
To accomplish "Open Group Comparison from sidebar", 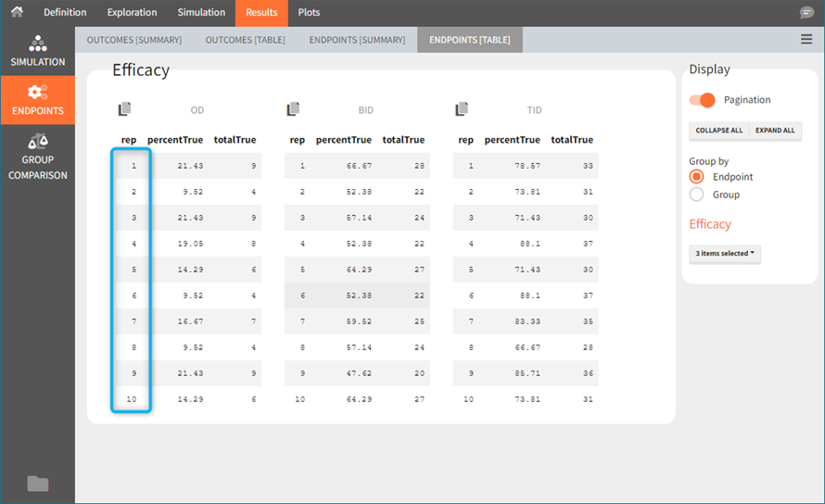I will point(37,155).
